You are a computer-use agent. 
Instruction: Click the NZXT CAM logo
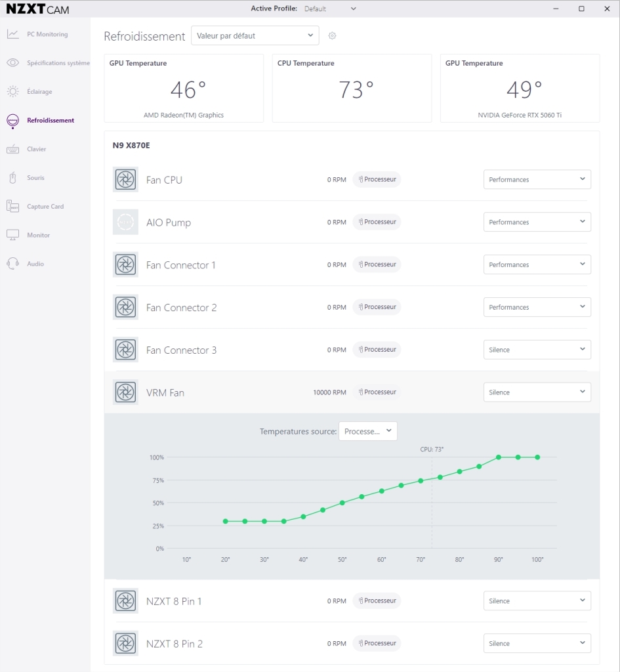(x=37, y=9)
